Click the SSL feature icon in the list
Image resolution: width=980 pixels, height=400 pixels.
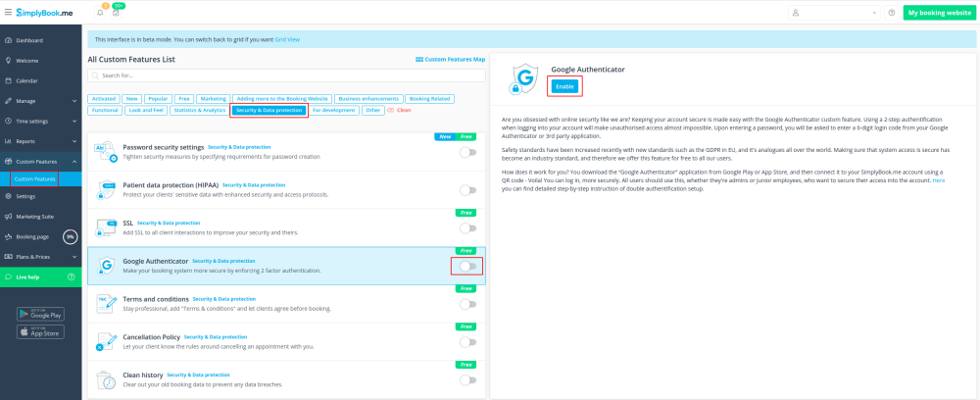[x=106, y=227]
